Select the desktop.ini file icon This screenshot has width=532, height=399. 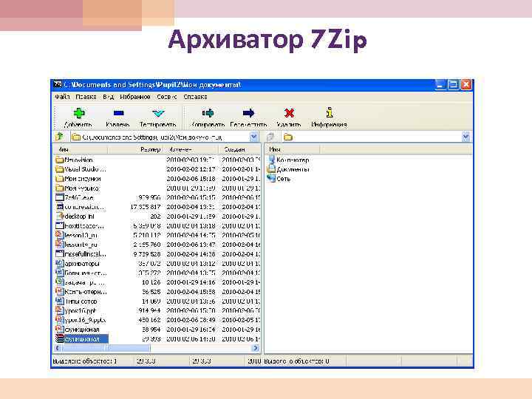pyautogui.click(x=60, y=216)
